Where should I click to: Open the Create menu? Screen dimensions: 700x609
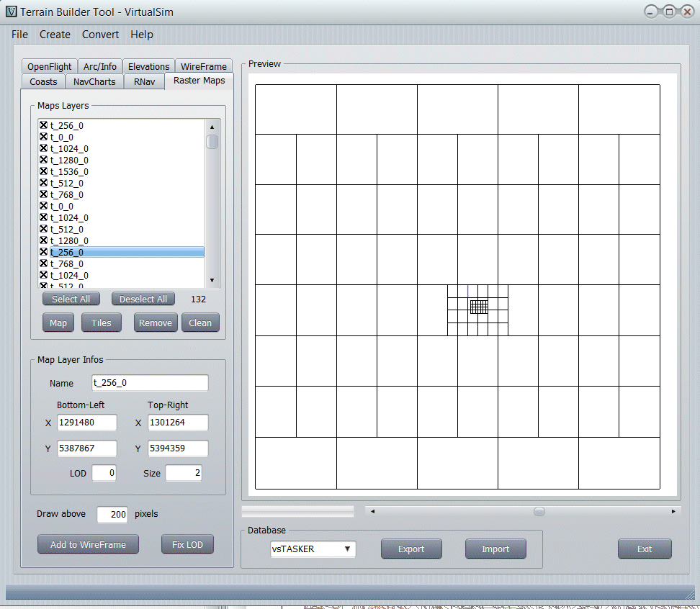[x=55, y=35]
